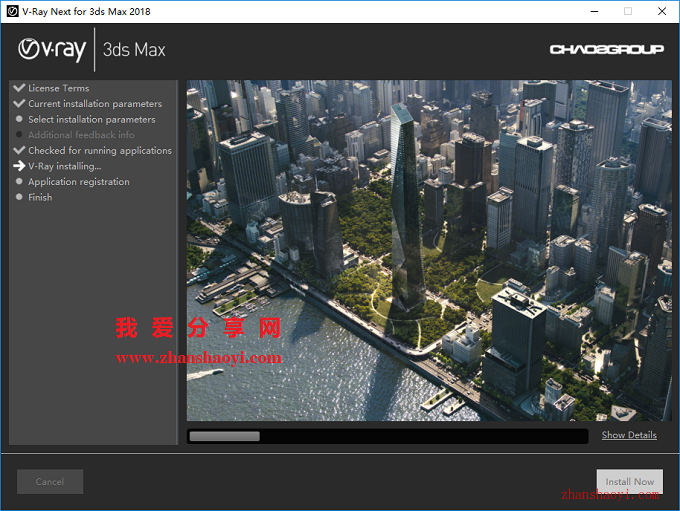This screenshot has width=680, height=511.
Task: Minimize the installer window
Action: (x=594, y=11)
